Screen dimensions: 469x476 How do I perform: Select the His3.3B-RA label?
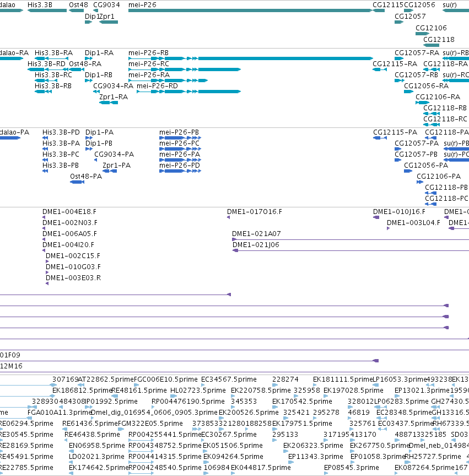tap(53, 53)
